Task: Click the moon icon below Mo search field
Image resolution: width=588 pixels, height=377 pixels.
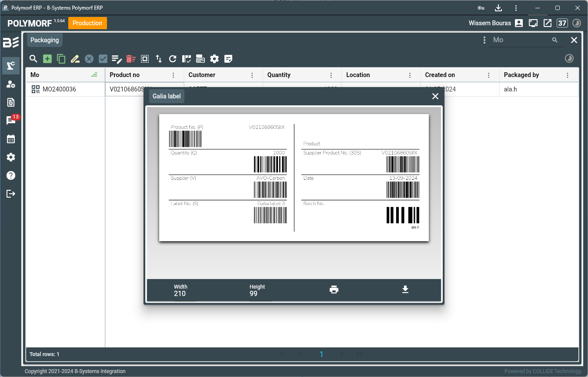Action: [x=569, y=59]
